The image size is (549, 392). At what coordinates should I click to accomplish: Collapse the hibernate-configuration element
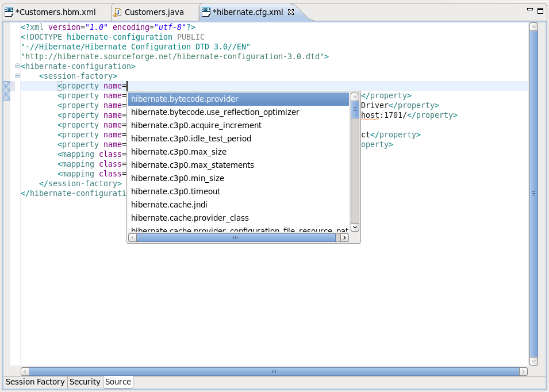tap(17, 66)
